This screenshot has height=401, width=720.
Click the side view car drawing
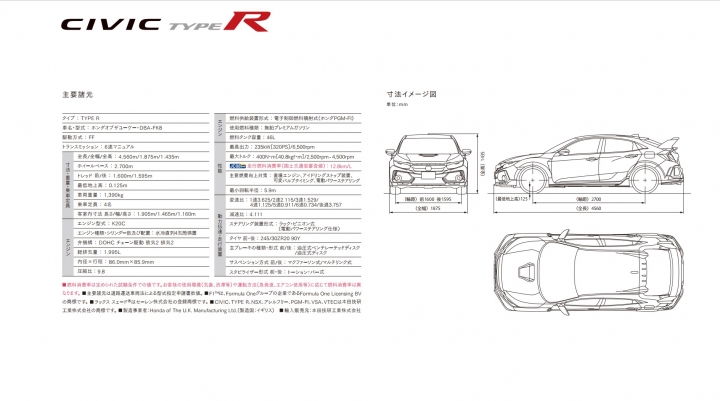click(588, 164)
